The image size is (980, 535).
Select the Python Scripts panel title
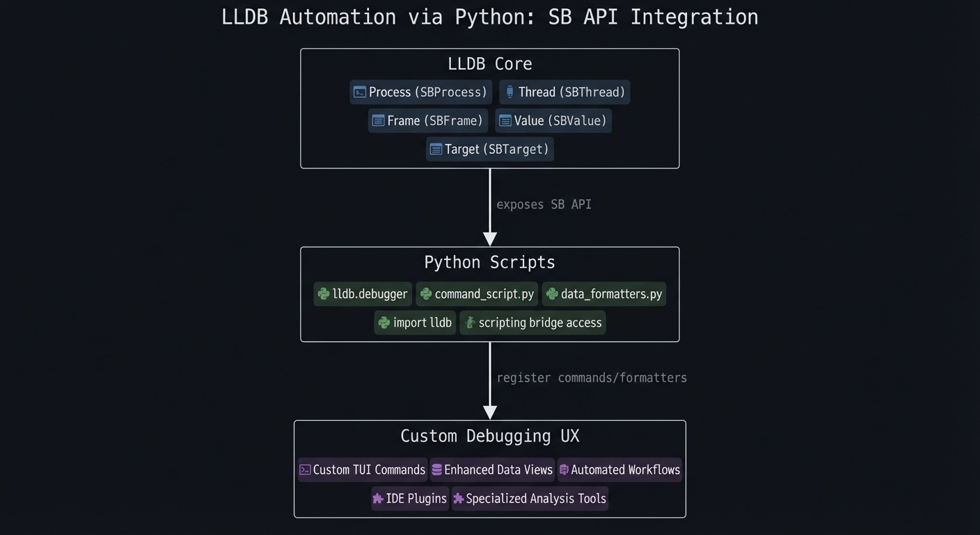click(489, 262)
